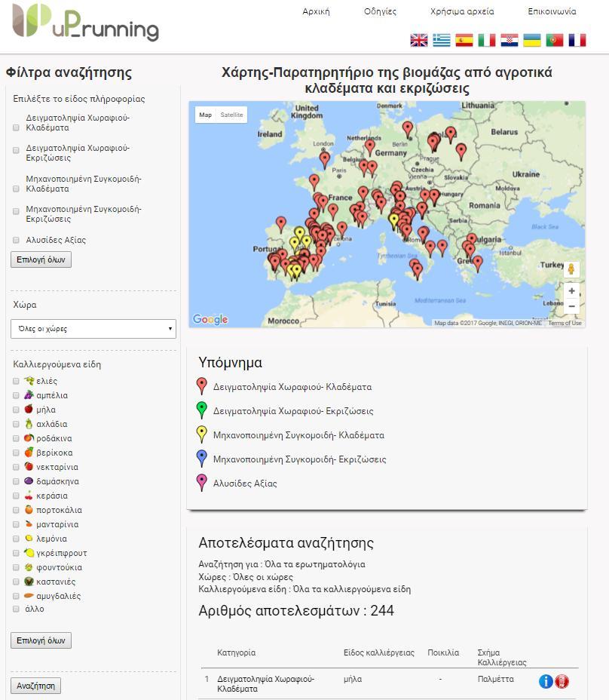This screenshot has height=700, width=609.
Task: Click the Αναζήτηση search button
Action: pos(35,686)
